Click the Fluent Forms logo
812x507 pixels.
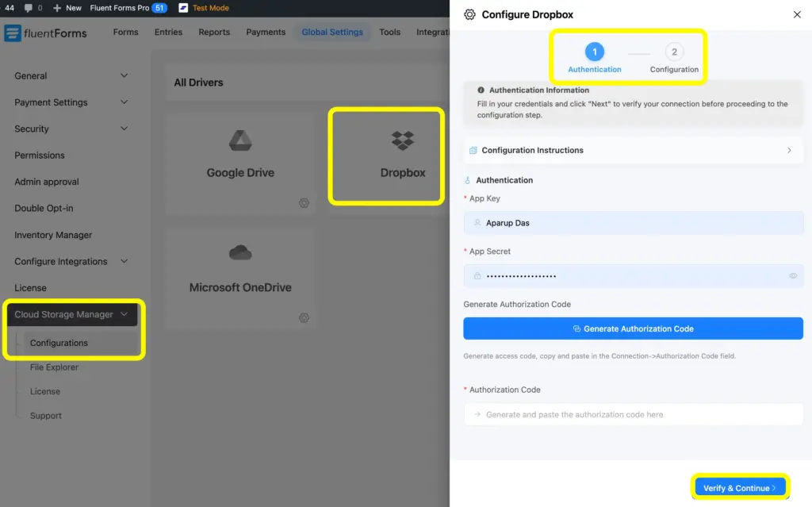click(45, 33)
